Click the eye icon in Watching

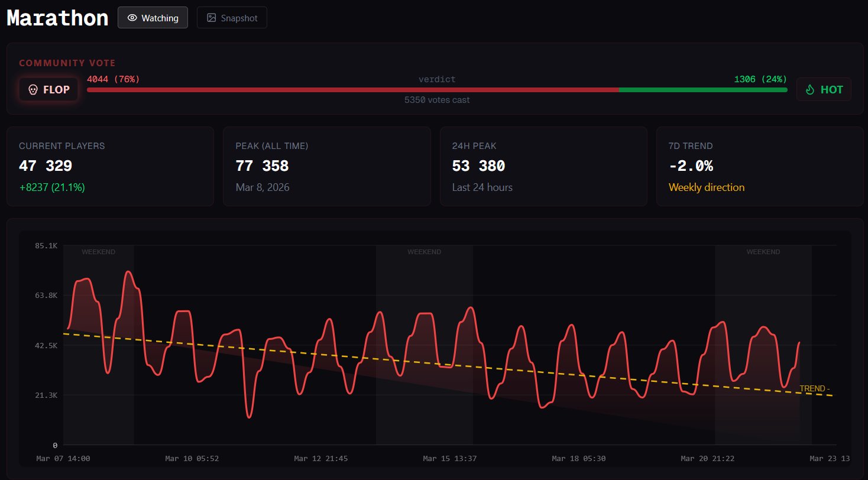tap(132, 18)
